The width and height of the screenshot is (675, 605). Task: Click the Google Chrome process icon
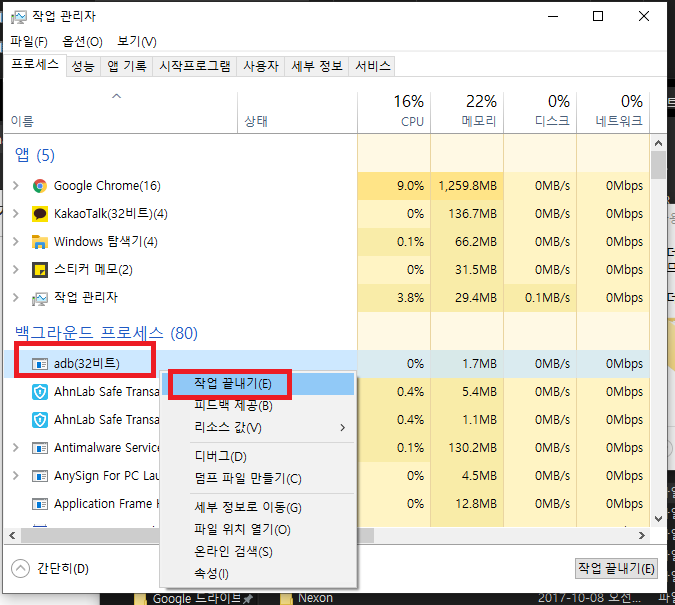tap(40, 186)
